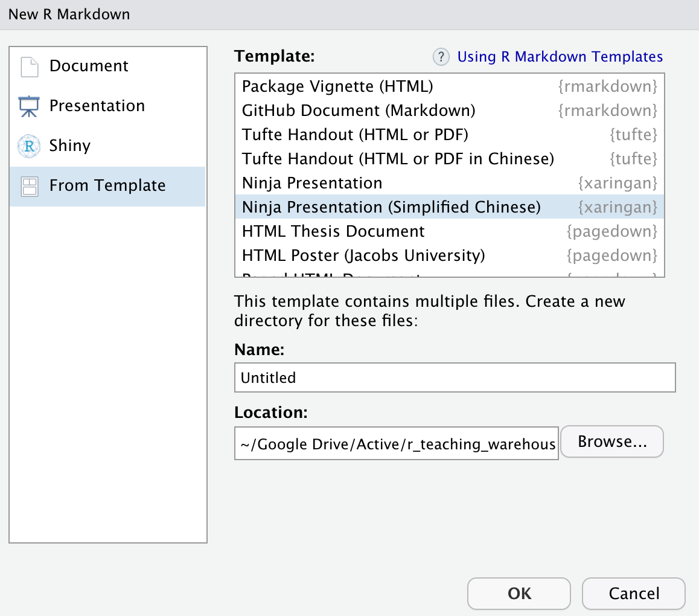Select Tufte Handout in Chinese template
Screen dimensions: 699x616
(x=449, y=158)
